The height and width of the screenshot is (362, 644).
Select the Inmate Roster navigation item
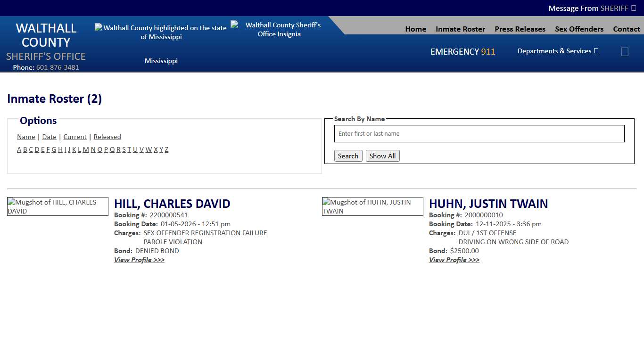[x=460, y=29]
